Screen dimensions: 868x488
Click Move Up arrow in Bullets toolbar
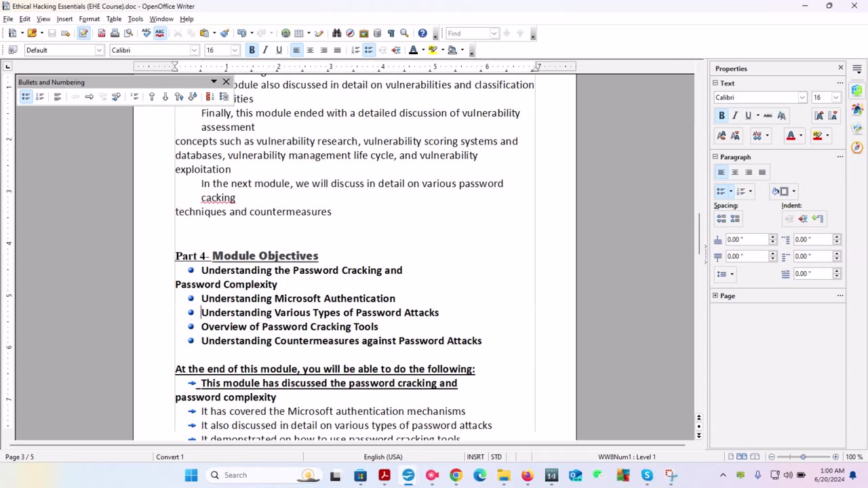tap(151, 97)
